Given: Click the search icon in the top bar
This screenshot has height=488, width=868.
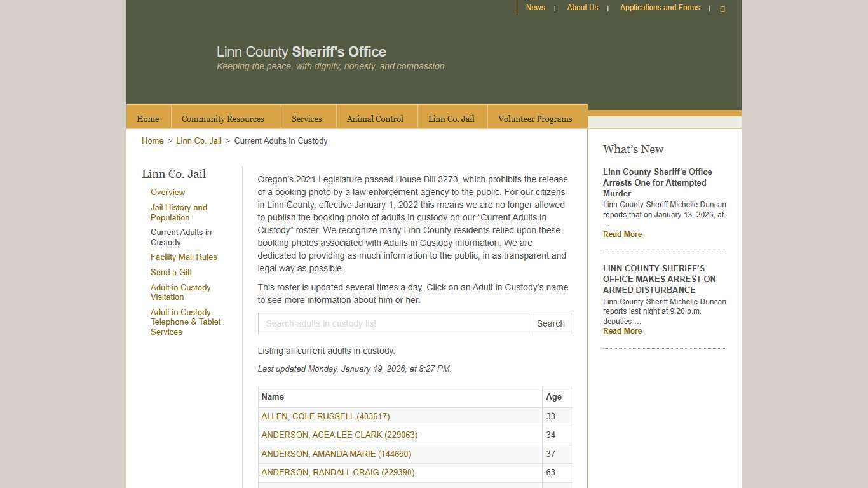Looking at the screenshot, I should tap(722, 8).
